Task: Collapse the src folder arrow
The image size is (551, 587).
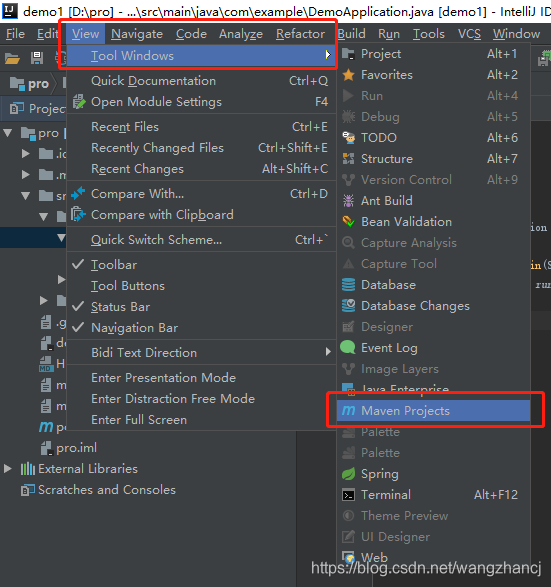Action: [x=26, y=195]
